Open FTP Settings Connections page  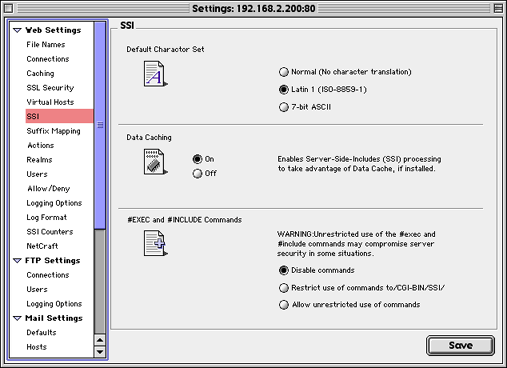coord(48,275)
